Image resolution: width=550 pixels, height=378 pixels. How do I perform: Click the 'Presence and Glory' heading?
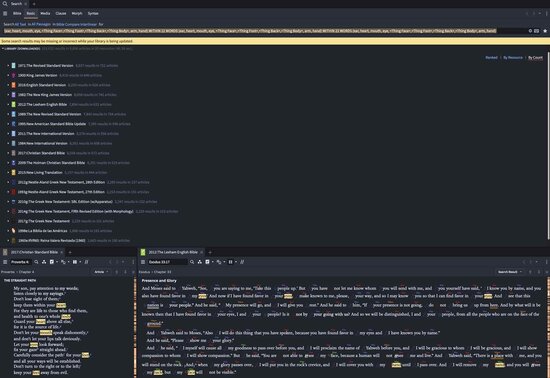pyautogui.click(x=159, y=281)
